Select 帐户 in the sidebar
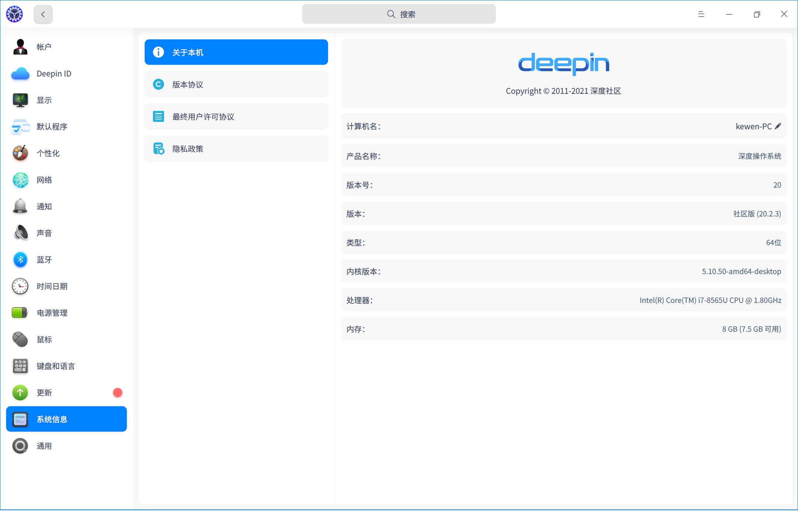Viewport: 798px width, 532px height. (x=44, y=47)
